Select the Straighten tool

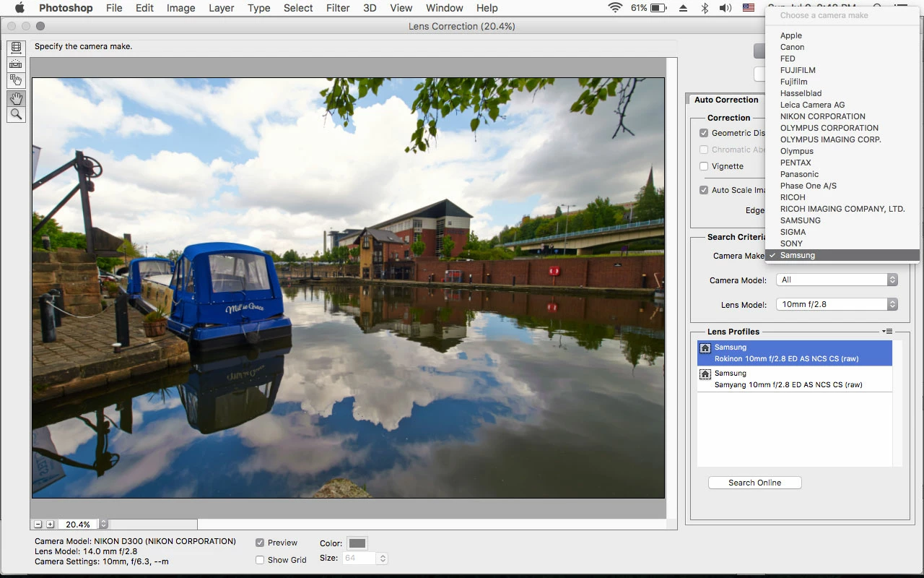[x=16, y=64]
